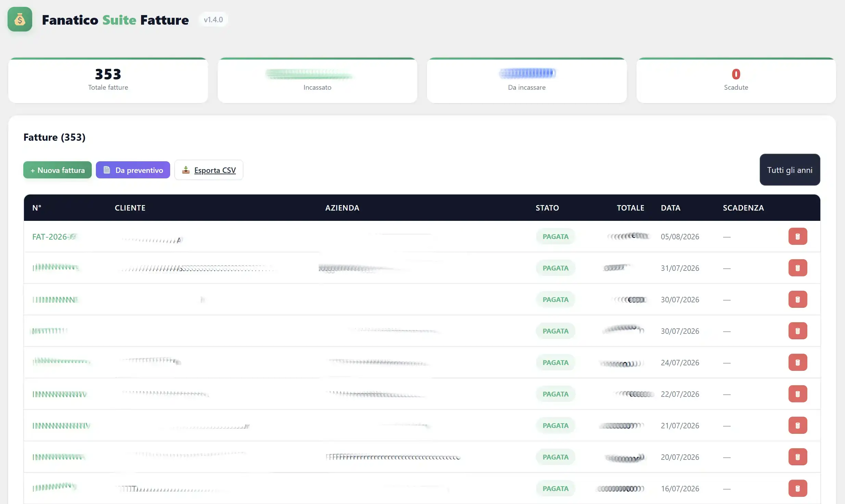
Task: Click the PAGATA badge for 16/07/2026
Action: 555,489
